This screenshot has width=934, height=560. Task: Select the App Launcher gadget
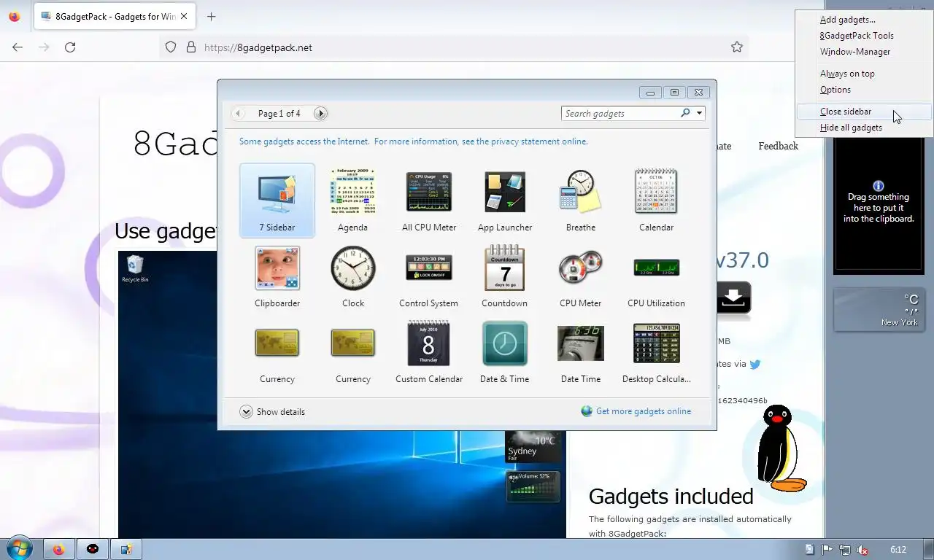point(505,201)
